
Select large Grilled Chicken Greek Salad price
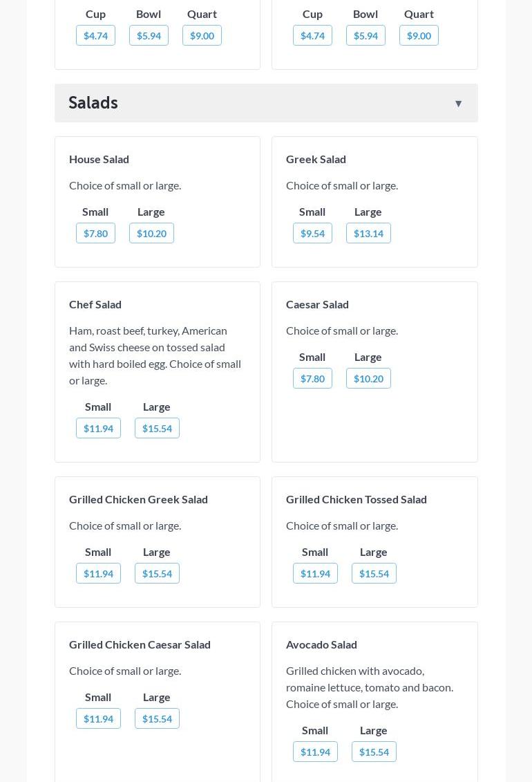[157, 574]
